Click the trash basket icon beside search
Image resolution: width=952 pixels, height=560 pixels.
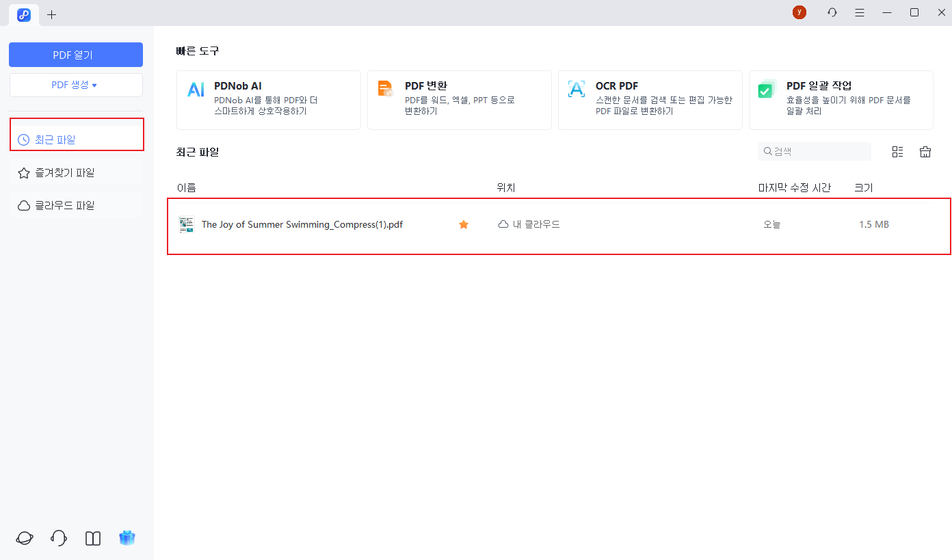click(x=925, y=152)
